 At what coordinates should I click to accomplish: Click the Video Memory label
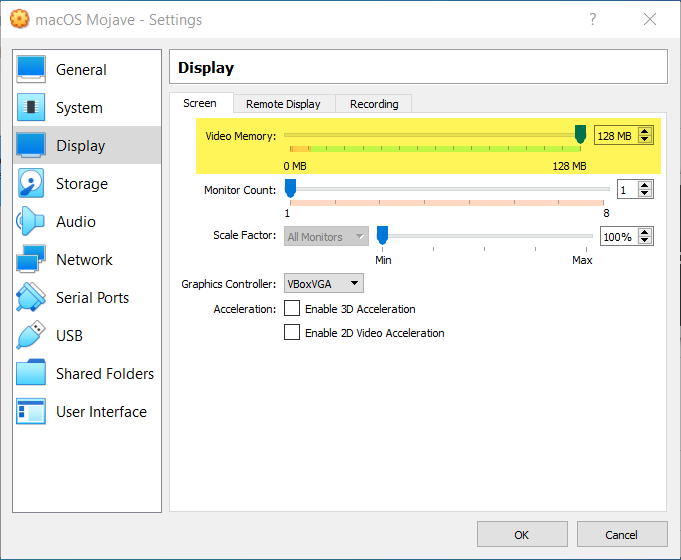(x=241, y=136)
